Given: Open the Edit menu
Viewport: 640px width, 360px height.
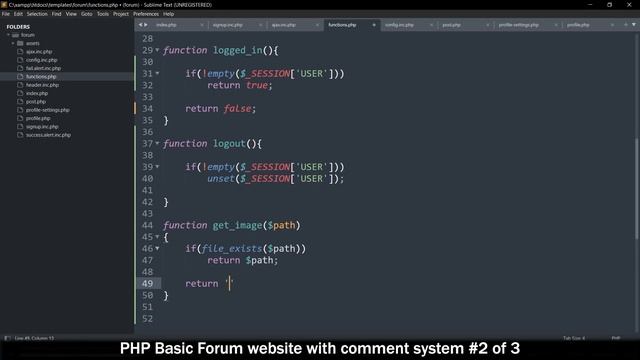Looking at the screenshot, I should [x=18, y=14].
